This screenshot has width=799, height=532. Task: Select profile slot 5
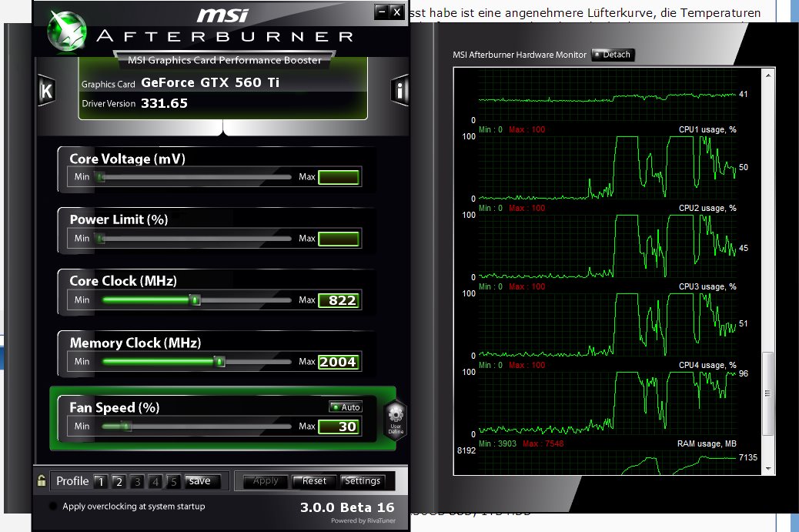click(x=174, y=481)
